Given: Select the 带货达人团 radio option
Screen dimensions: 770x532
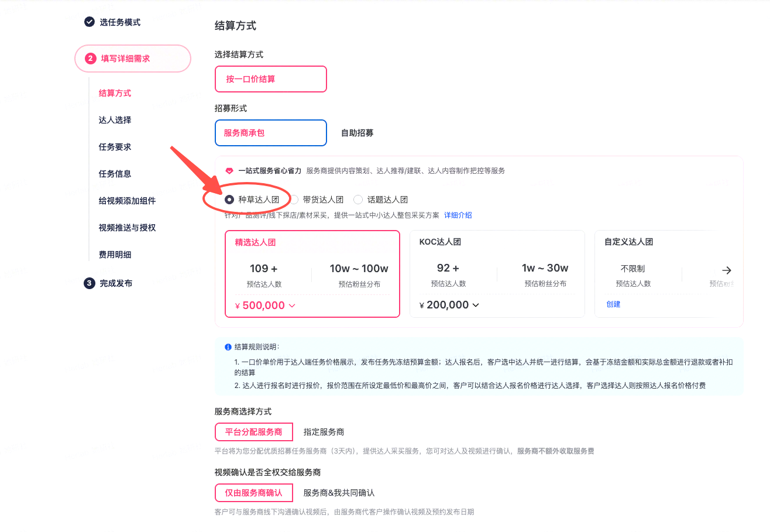Looking at the screenshot, I should pyautogui.click(x=295, y=200).
